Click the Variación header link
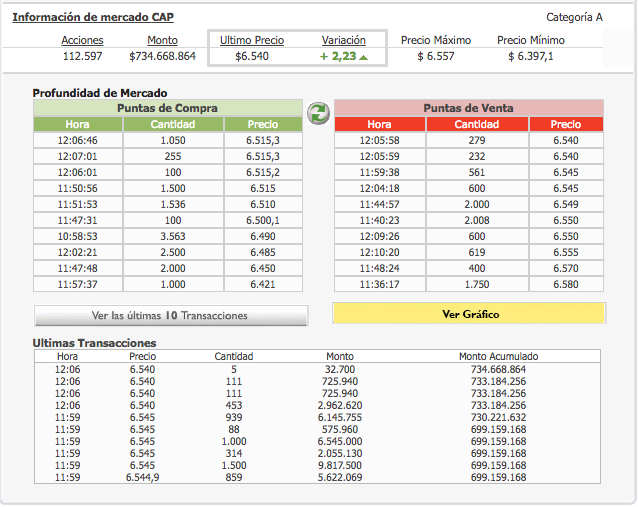638x507 pixels. tap(344, 40)
